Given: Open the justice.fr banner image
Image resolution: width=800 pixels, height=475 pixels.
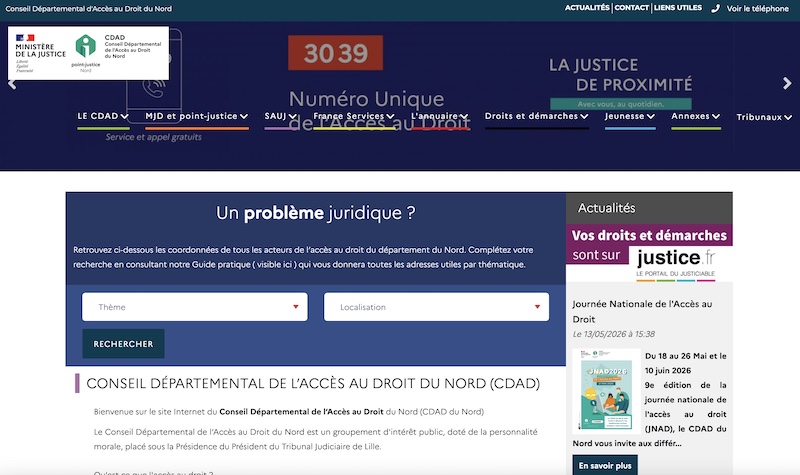Looking at the screenshot, I should pos(649,253).
